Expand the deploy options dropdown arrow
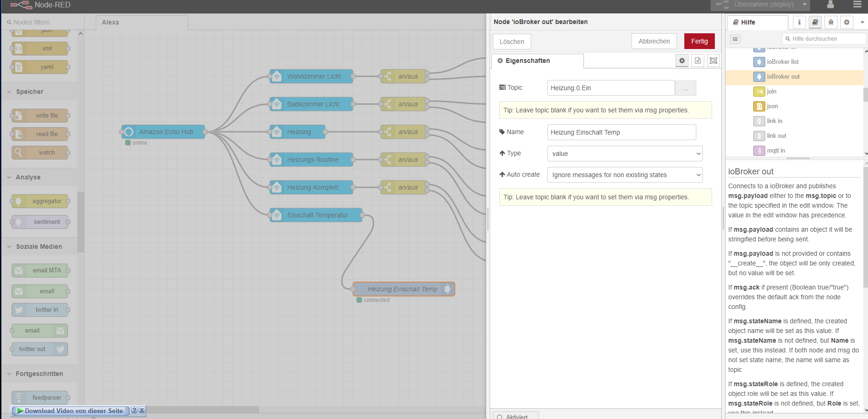The width and height of the screenshot is (868, 419). 805,5
